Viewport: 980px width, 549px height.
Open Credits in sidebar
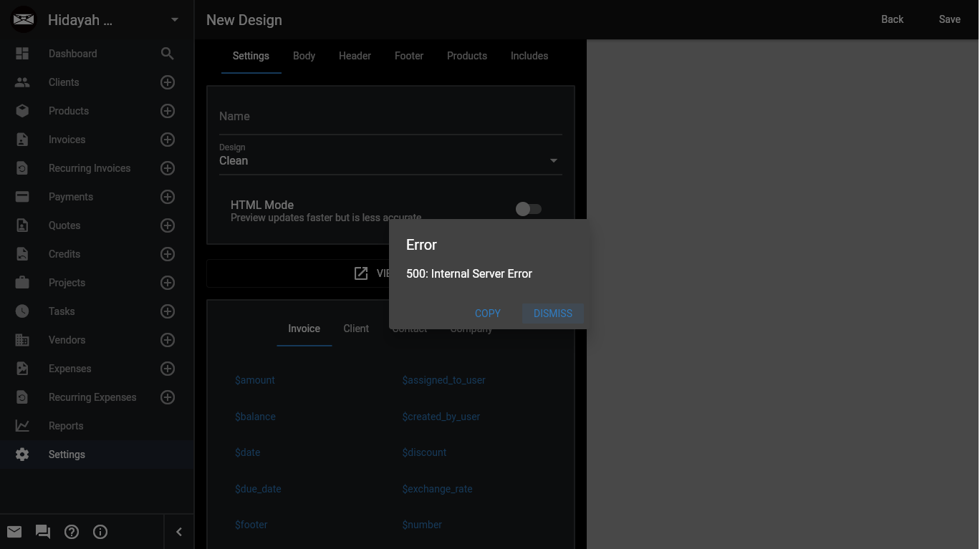click(x=64, y=254)
